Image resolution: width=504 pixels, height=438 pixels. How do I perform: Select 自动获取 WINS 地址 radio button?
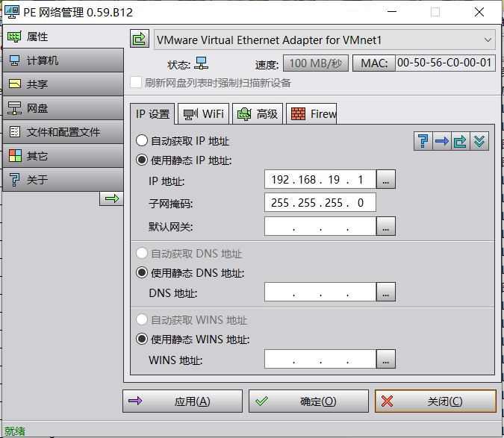click(142, 319)
